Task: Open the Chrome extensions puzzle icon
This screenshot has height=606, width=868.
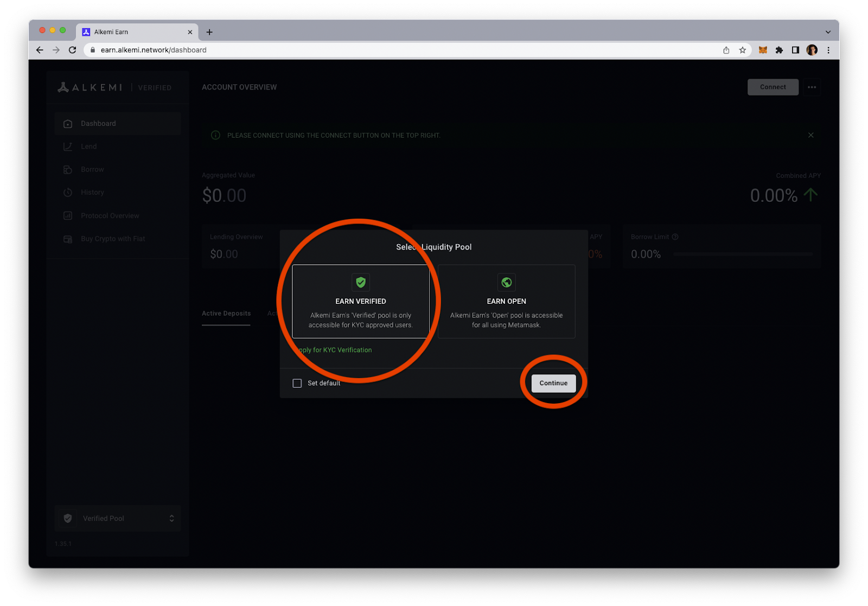Action: (x=779, y=50)
